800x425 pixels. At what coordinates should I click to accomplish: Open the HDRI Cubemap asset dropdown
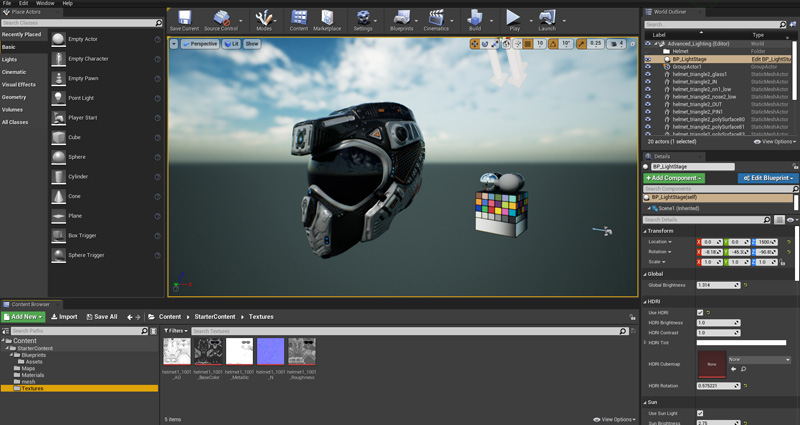pyautogui.click(x=758, y=359)
